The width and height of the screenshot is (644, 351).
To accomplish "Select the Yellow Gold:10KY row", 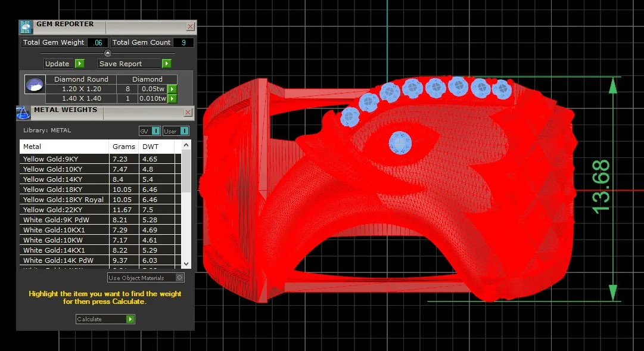I will (x=100, y=169).
